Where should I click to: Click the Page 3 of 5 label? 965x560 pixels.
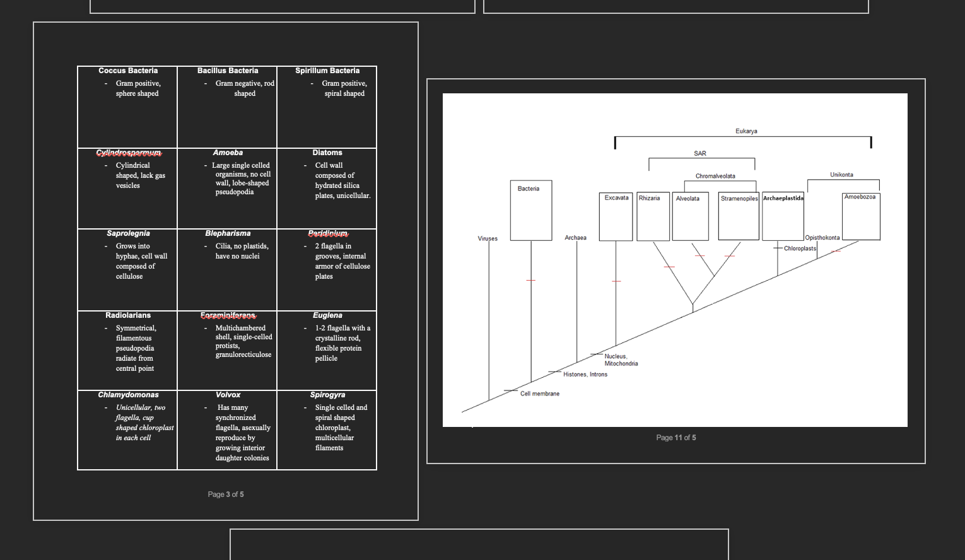click(x=226, y=494)
